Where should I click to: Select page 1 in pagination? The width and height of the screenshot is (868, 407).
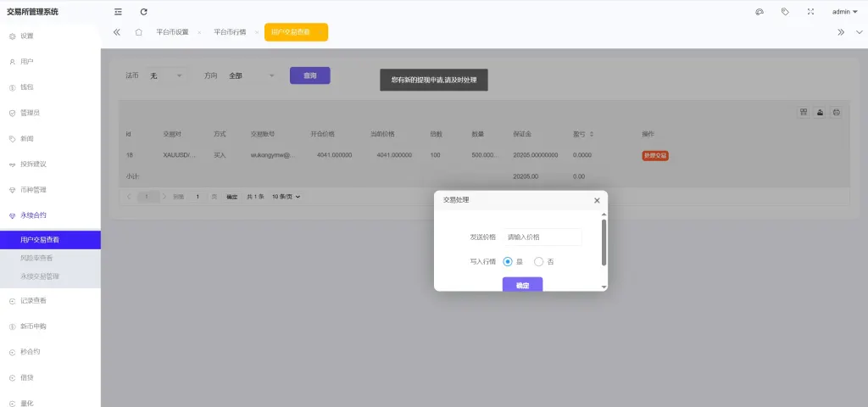pos(147,197)
